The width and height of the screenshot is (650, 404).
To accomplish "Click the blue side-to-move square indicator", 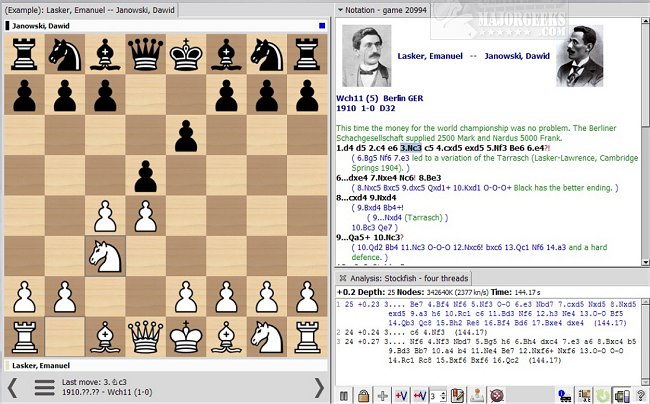I will coord(322,26).
